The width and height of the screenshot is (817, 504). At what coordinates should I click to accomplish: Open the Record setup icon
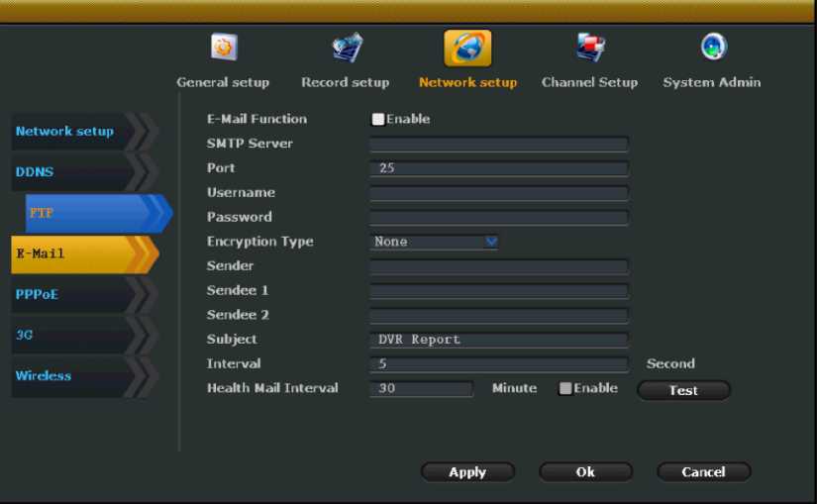point(346,47)
